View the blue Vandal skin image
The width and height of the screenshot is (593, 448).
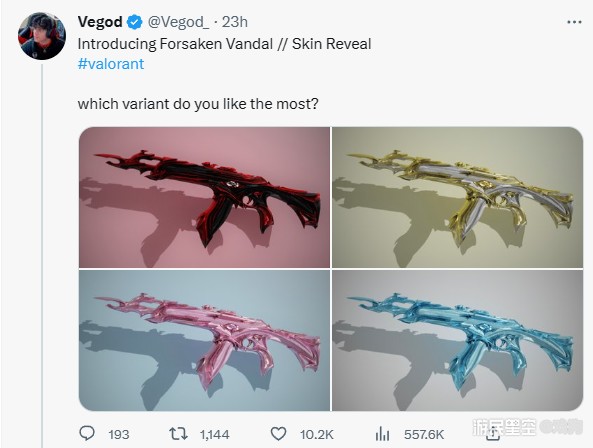coord(457,340)
